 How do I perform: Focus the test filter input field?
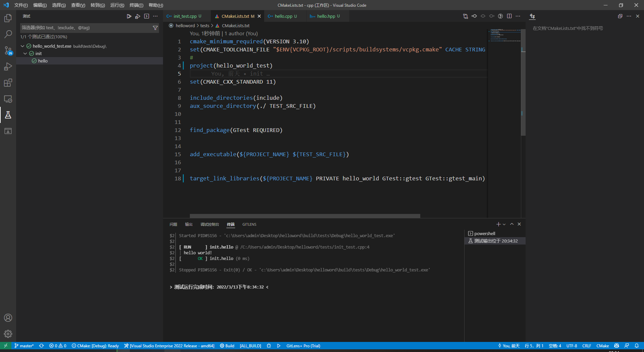(86, 28)
